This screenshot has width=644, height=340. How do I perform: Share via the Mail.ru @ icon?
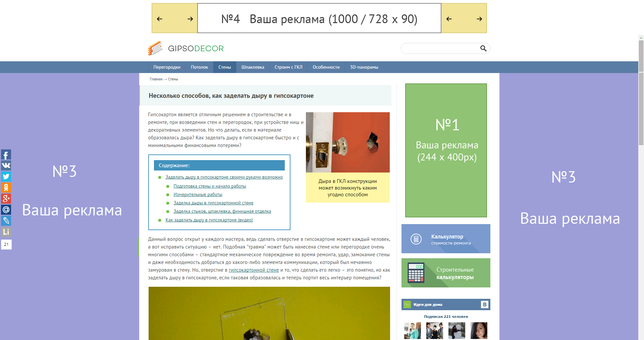coord(6,210)
